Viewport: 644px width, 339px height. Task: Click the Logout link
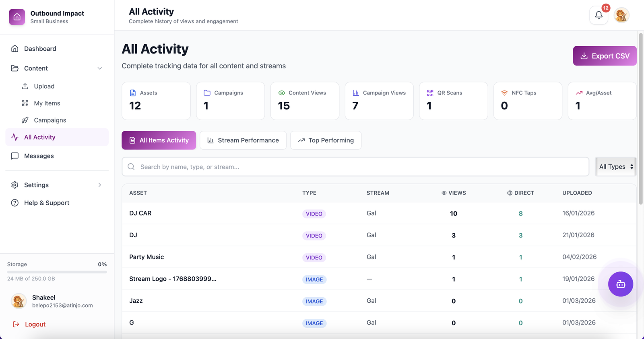(x=35, y=325)
